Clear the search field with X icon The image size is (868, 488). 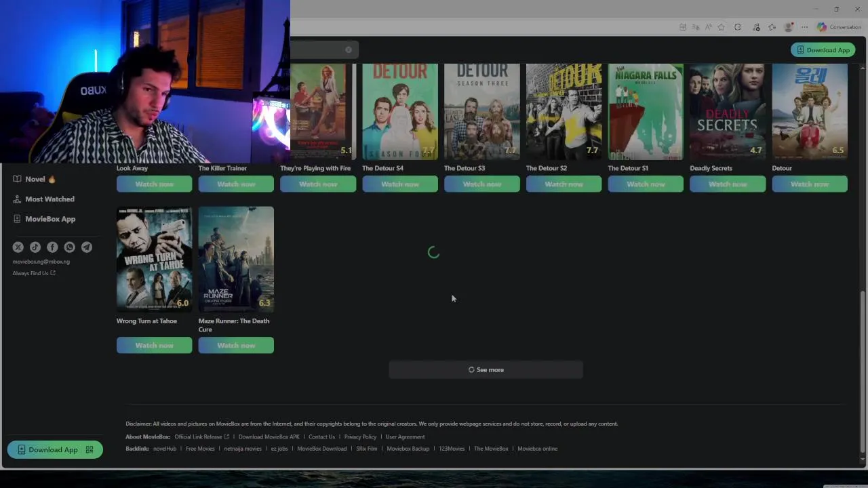(x=349, y=49)
